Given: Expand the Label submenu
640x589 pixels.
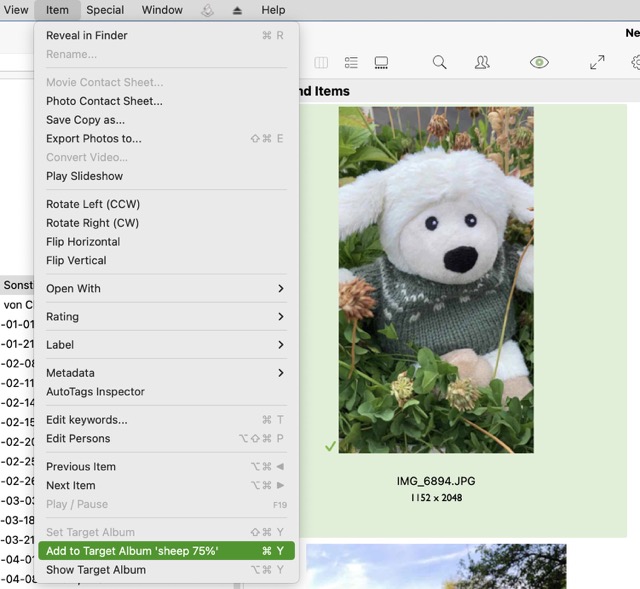Looking at the screenshot, I should pos(166,344).
